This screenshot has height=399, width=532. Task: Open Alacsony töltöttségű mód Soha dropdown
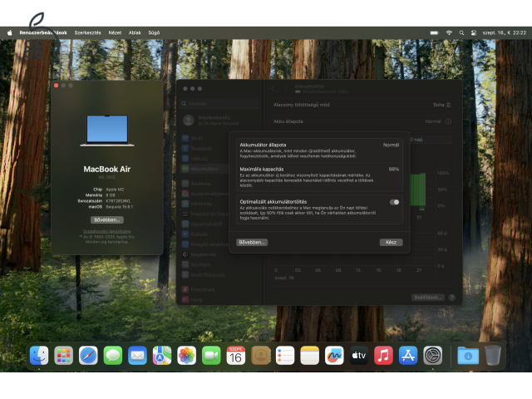pyautogui.click(x=441, y=105)
